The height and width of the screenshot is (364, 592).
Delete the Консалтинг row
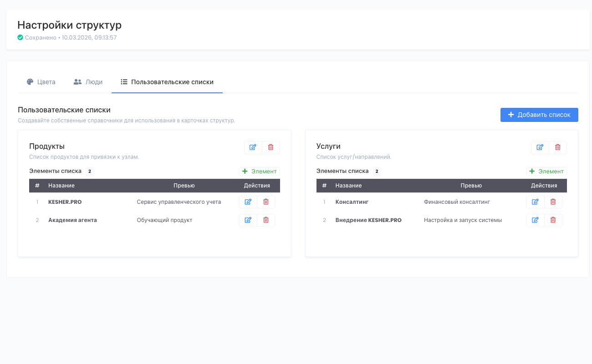click(x=553, y=202)
